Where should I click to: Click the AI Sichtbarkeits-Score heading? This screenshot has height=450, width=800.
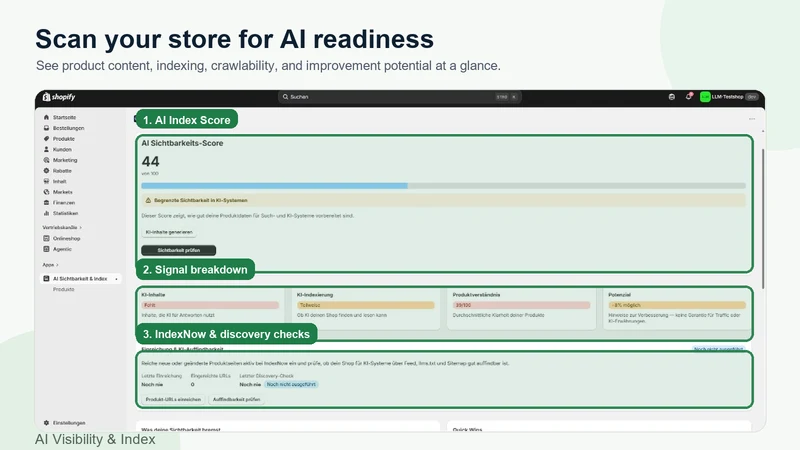tap(182, 143)
